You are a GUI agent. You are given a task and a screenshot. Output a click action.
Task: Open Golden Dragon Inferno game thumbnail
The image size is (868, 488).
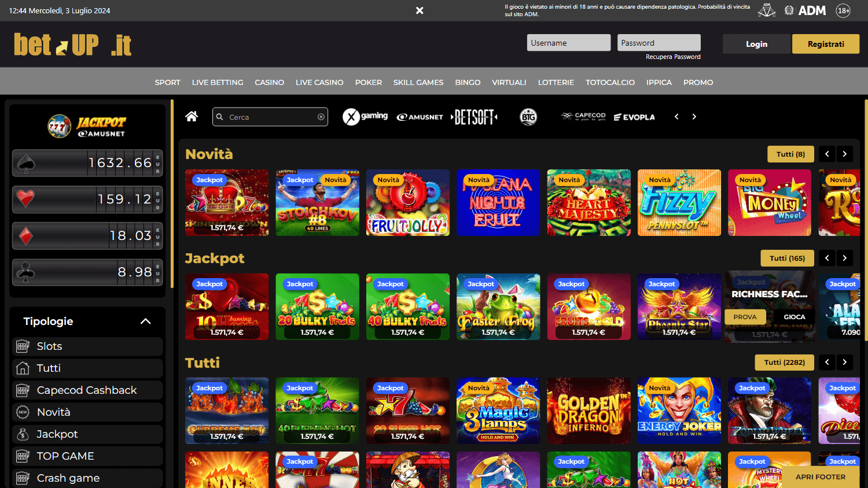(x=589, y=411)
